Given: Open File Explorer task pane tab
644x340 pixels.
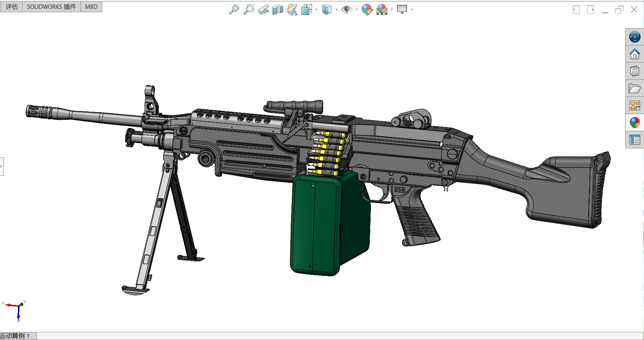Looking at the screenshot, I should coord(635,89).
